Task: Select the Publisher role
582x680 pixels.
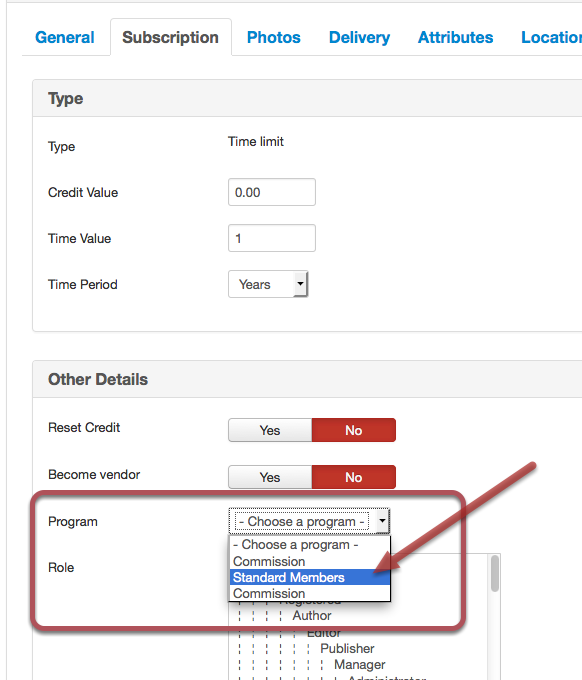Action: coord(347,648)
